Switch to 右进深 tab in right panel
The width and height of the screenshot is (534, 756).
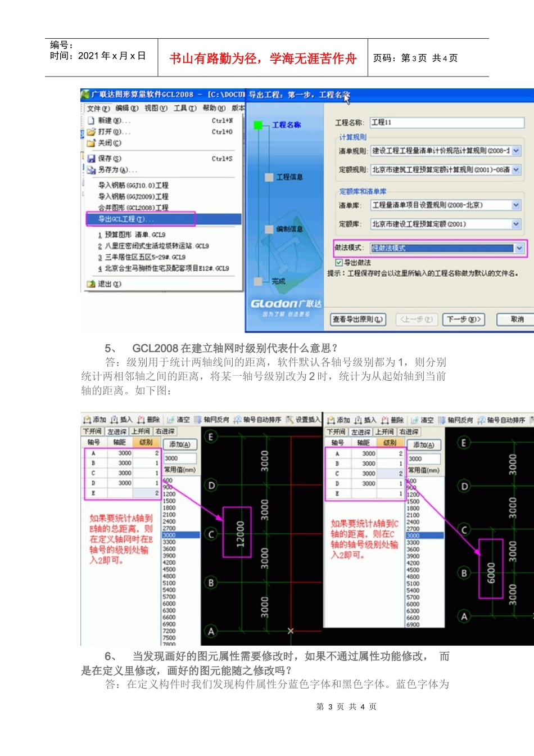(x=409, y=432)
